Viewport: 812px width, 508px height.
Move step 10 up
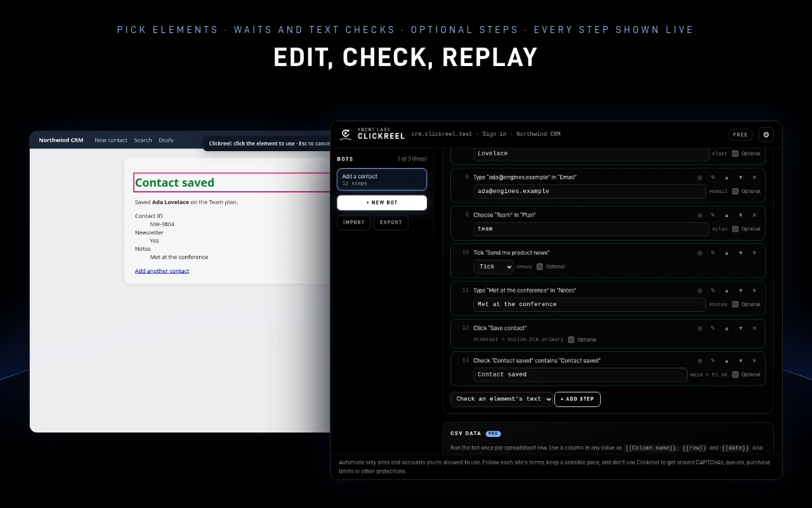tap(727, 253)
